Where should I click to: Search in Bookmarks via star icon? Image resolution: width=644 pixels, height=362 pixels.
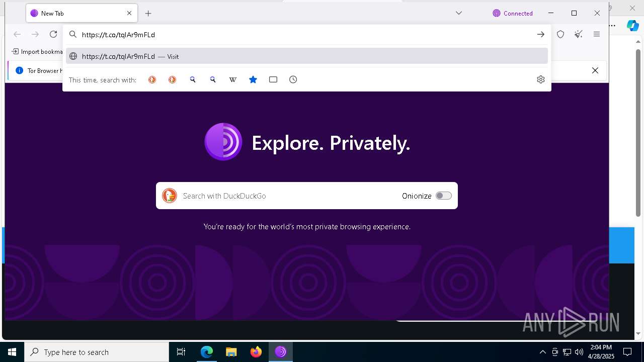(x=253, y=79)
